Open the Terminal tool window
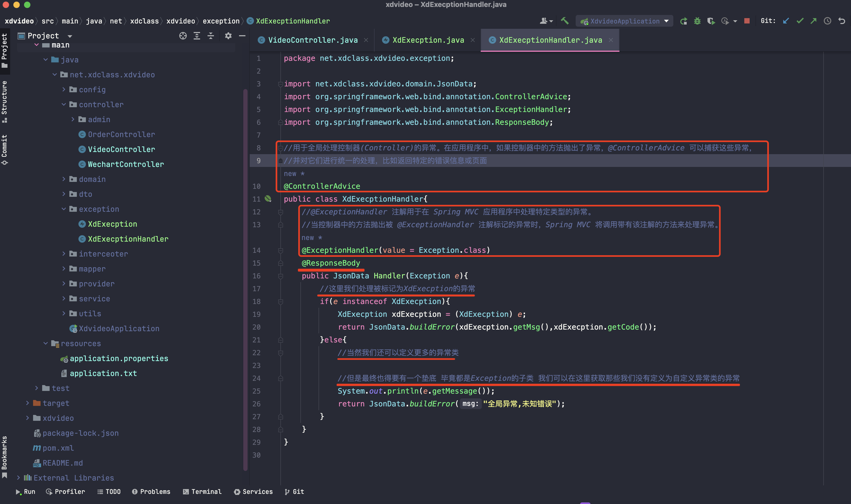851x504 pixels. pos(202,491)
